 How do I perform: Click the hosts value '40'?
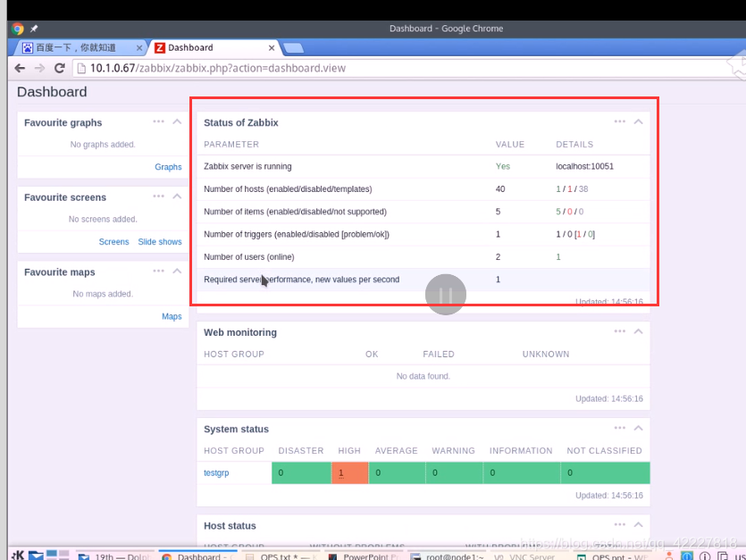500,188
